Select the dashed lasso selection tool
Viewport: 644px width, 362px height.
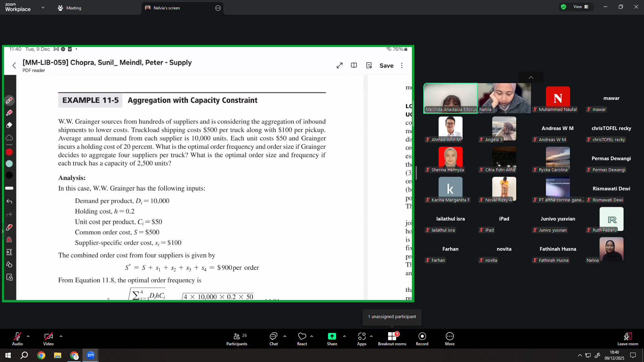pos(9,138)
